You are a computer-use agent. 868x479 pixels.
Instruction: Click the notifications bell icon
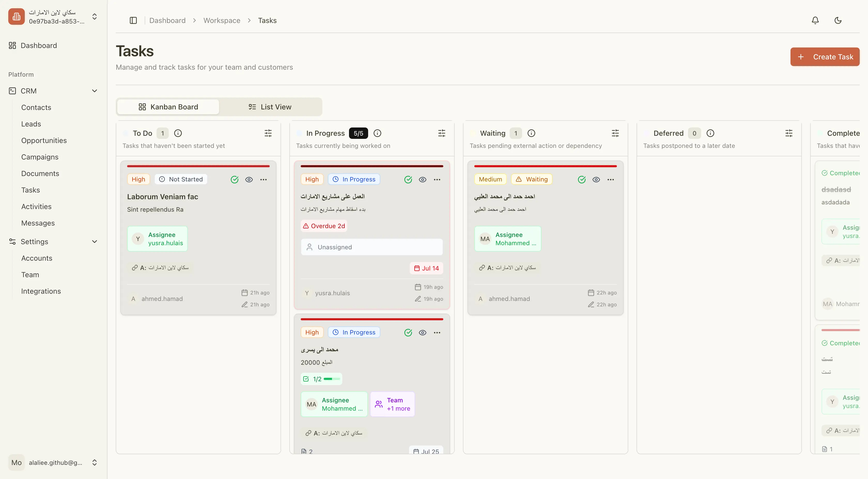click(815, 21)
